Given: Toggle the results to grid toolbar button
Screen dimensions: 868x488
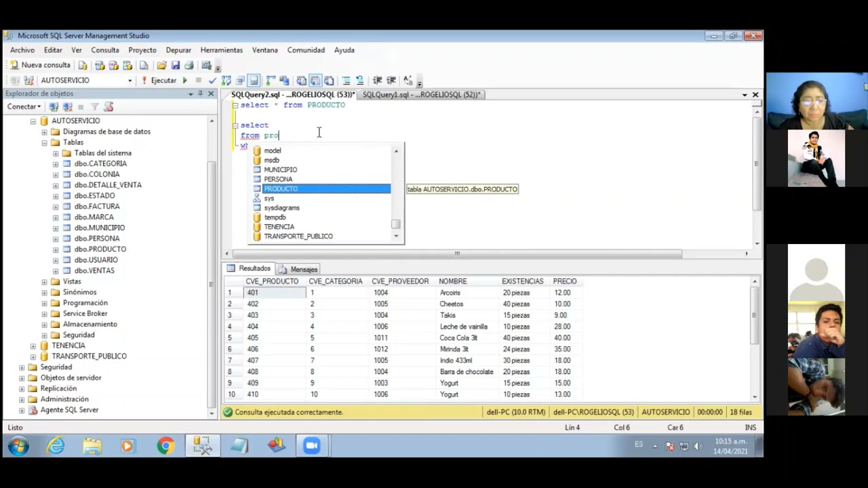Looking at the screenshot, I should click(315, 80).
